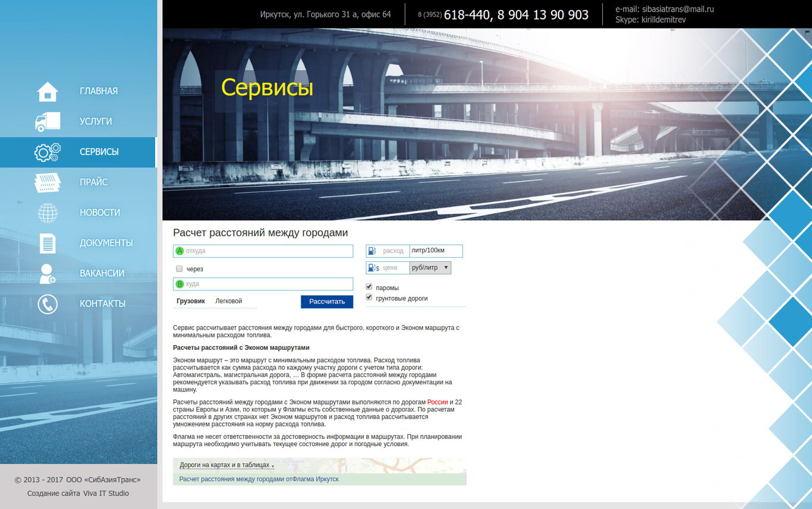Click the document icon for ДОКУМЕНТЫ
Screen dimensions: 812x509
48,243
